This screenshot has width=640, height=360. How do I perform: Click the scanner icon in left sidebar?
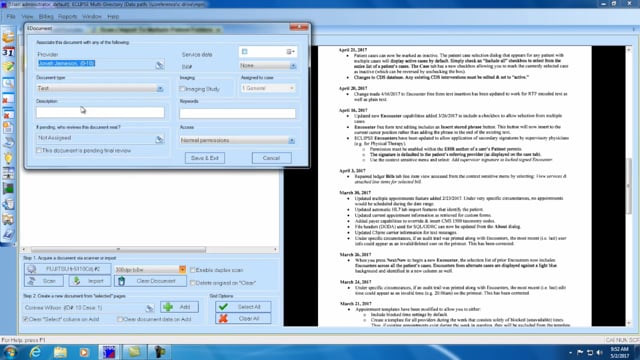8,142
